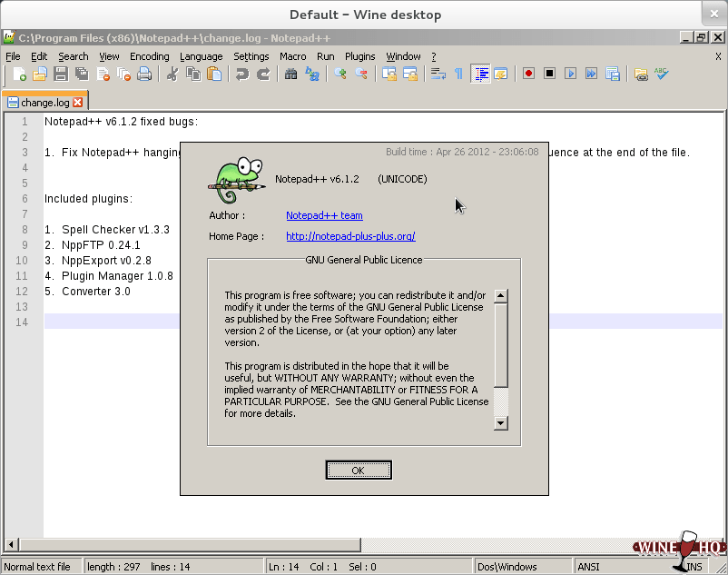Open the Search menu
Screen dimensions: 728x575
coord(74,56)
